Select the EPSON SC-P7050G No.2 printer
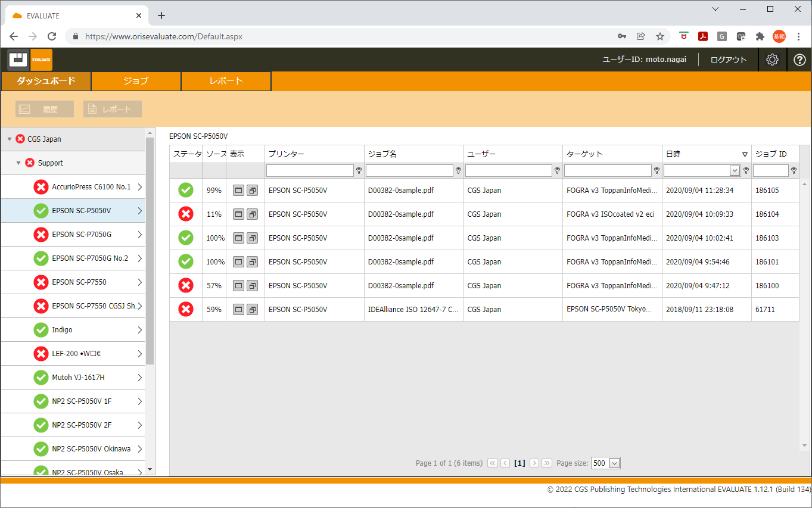The height and width of the screenshot is (508, 812). [x=73, y=258]
